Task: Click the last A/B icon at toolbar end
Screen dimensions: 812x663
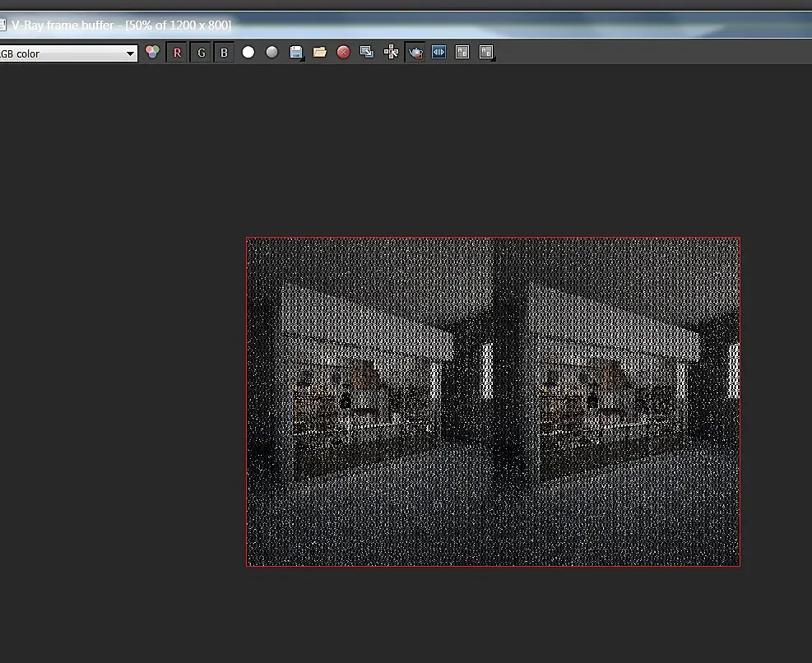Action: click(486, 53)
